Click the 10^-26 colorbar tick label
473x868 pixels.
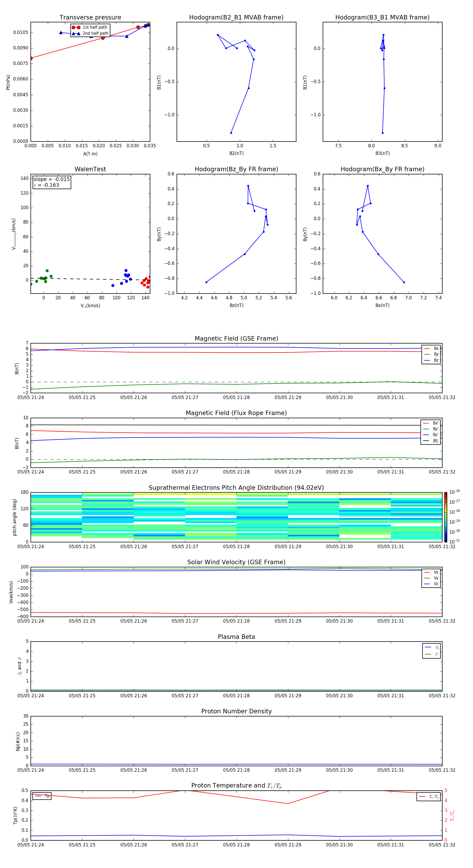[455, 492]
